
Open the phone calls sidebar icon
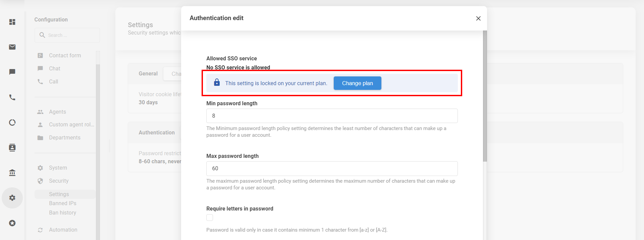(12, 98)
